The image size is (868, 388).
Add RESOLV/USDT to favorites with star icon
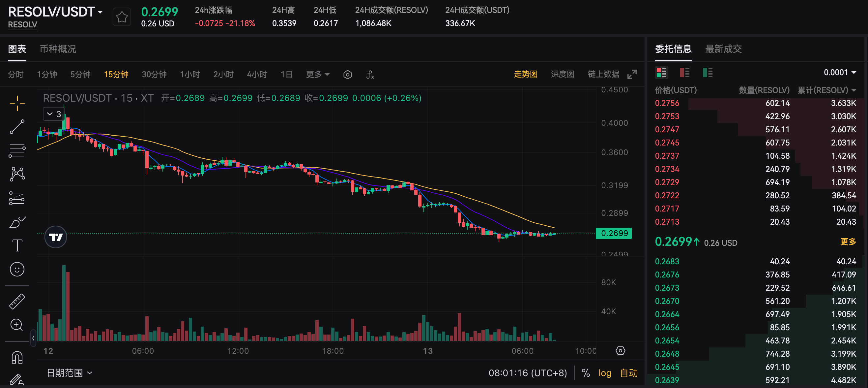[x=122, y=17]
